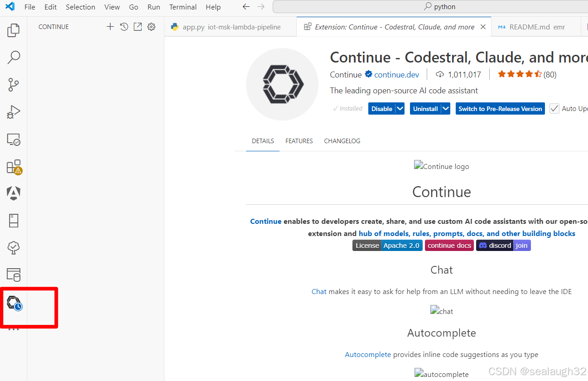
Task: Open the Continue extension icon in activity bar
Action: tap(14, 303)
